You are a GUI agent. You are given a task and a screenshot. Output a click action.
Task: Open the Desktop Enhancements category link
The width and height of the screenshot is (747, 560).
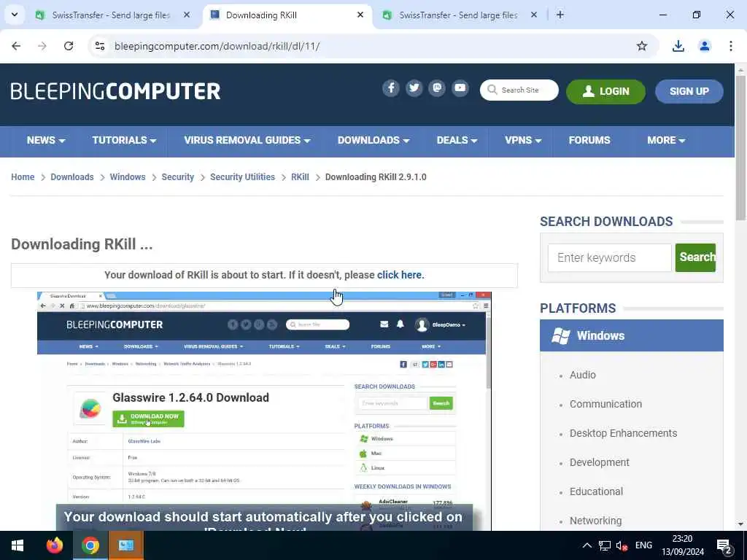(x=623, y=433)
